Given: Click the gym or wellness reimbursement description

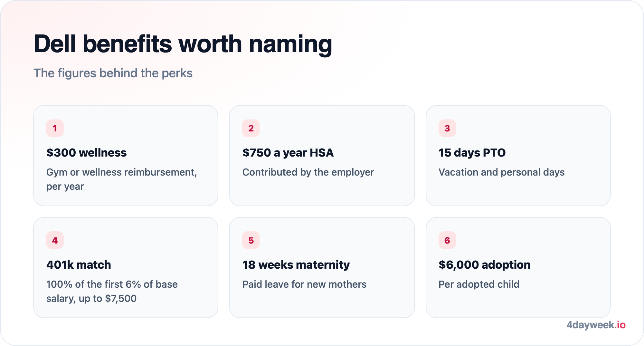Looking at the screenshot, I should click(x=122, y=179).
